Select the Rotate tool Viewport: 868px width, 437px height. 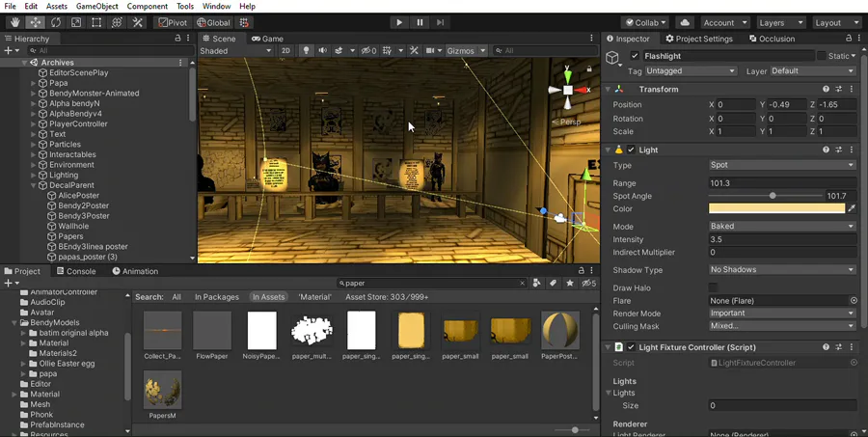[55, 23]
